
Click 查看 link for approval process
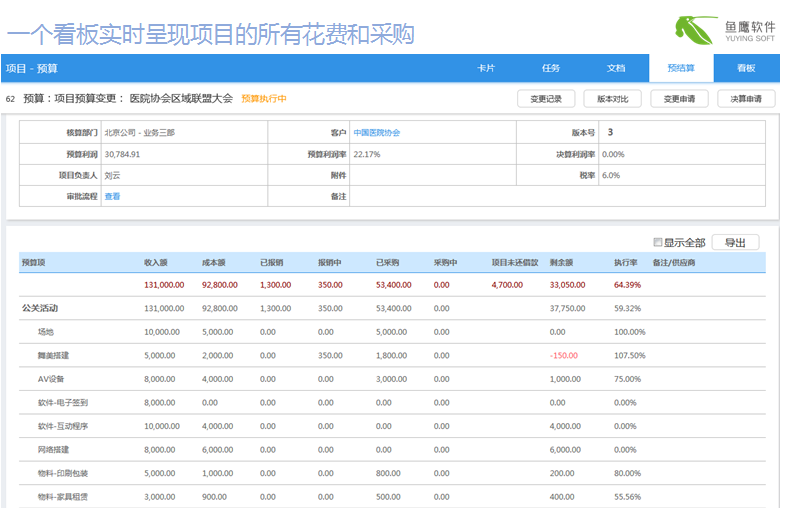(112, 196)
